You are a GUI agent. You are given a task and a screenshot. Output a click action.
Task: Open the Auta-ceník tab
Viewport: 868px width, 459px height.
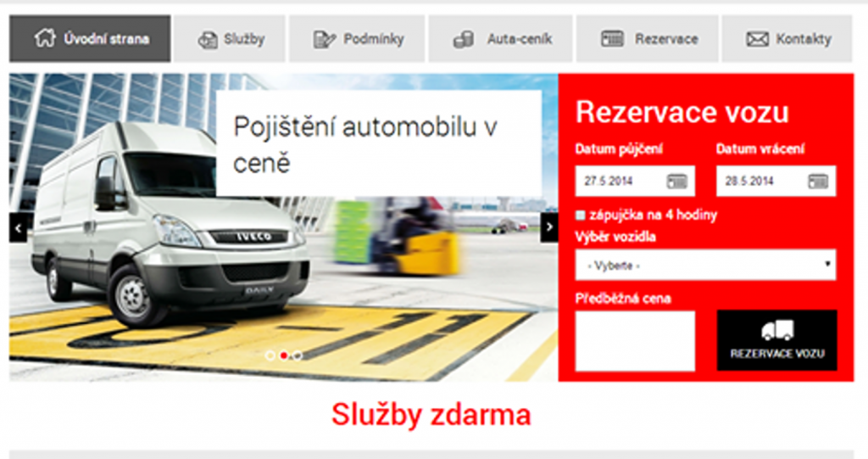coord(500,39)
